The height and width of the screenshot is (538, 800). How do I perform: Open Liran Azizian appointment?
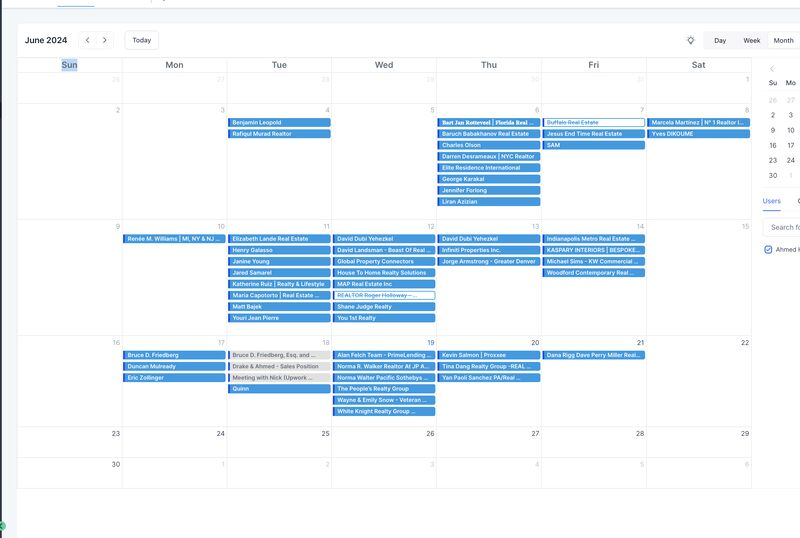[489, 202]
